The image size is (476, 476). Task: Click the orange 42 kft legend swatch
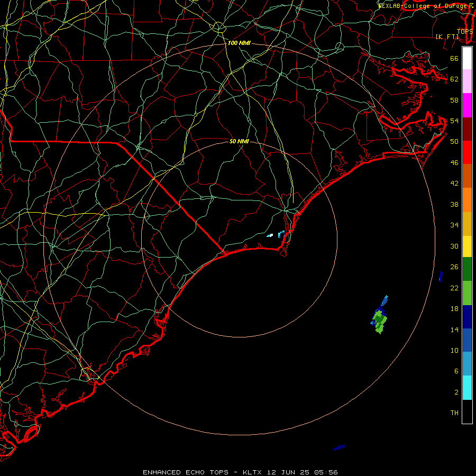point(467,199)
